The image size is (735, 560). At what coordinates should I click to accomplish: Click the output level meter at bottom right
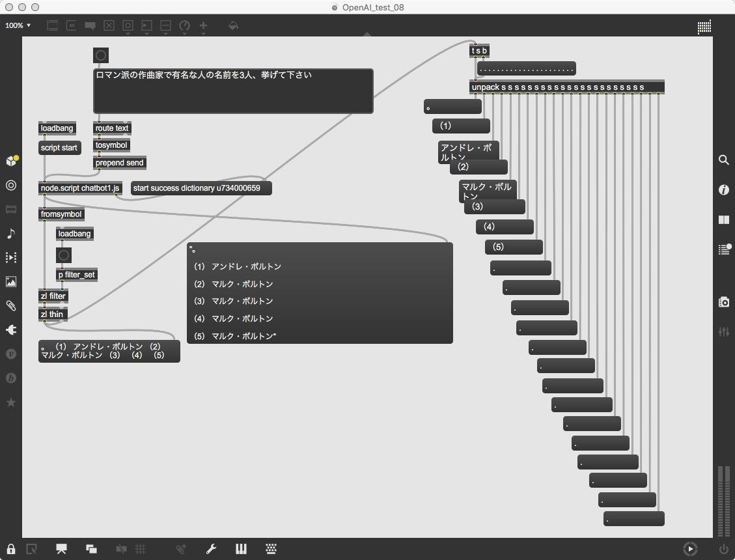click(x=724, y=501)
